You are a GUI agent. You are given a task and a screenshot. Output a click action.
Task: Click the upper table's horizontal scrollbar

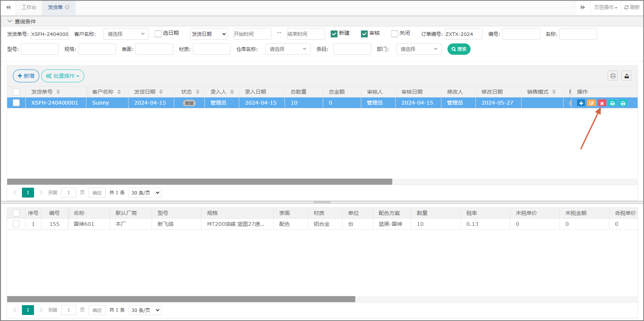click(x=200, y=182)
